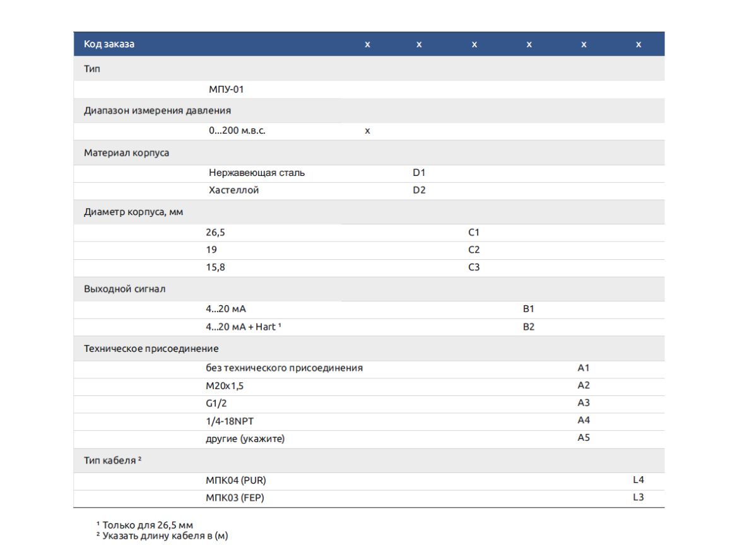Select 'Диаметр корпуса, мм' heading

pyautogui.click(x=133, y=212)
